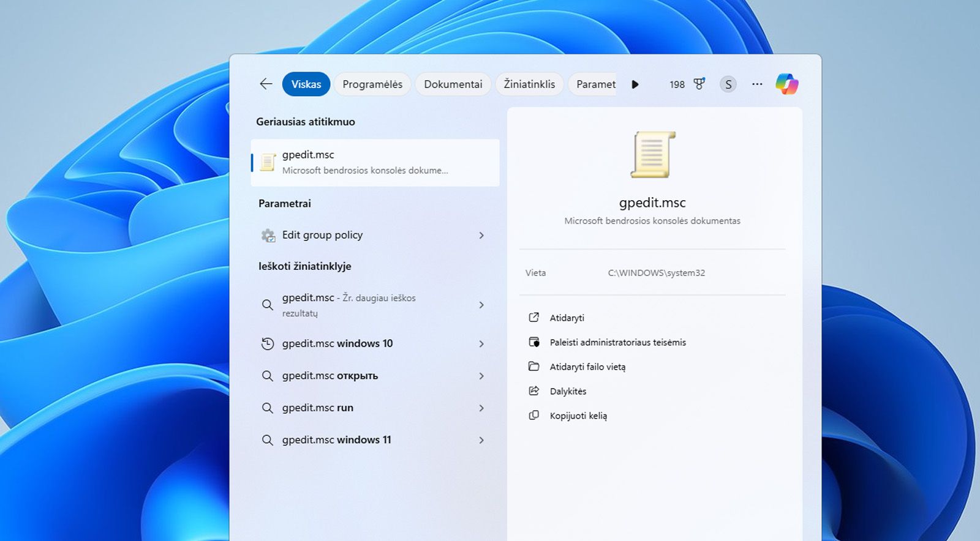980x541 pixels.
Task: Click the large gpedit.msc preview icon
Action: [653, 154]
